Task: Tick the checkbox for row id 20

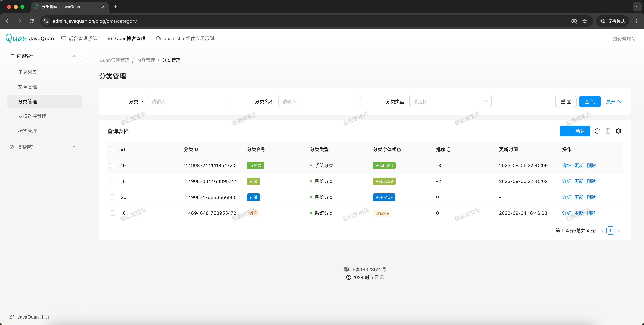Action: click(113, 197)
